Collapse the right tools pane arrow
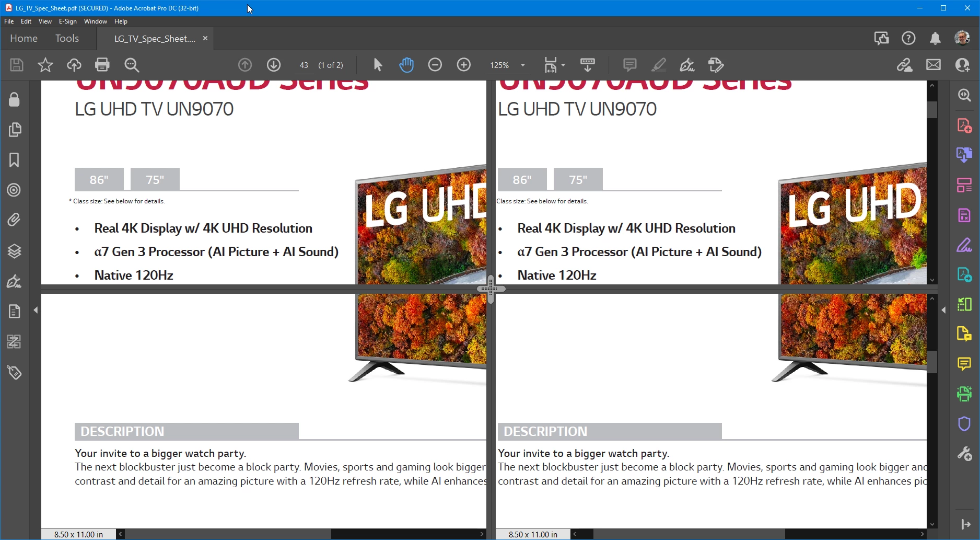Viewport: 980px width, 540px height. pyautogui.click(x=943, y=310)
